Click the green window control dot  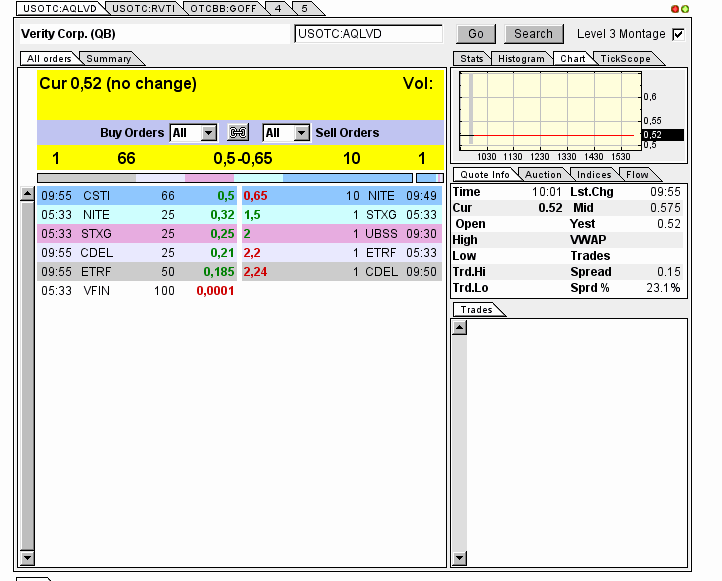(x=685, y=8)
